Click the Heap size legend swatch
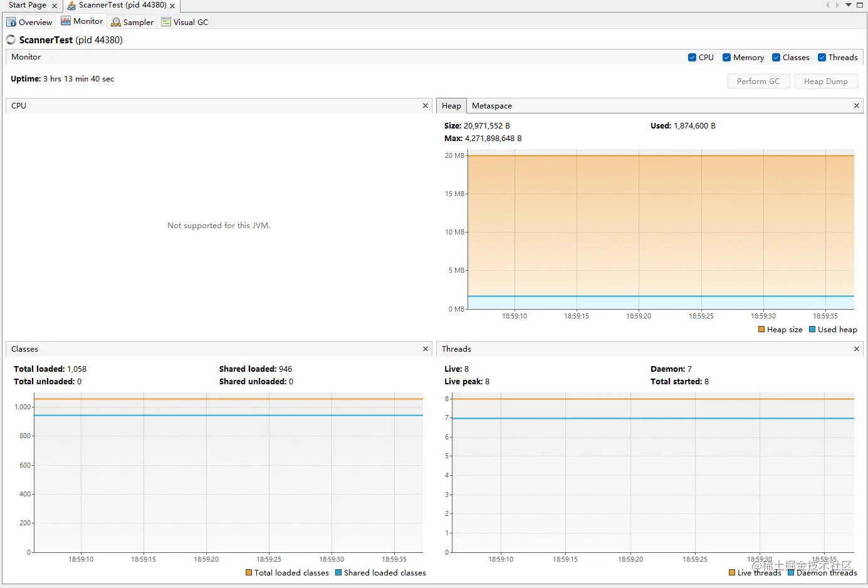This screenshot has height=588, width=868. (761, 329)
